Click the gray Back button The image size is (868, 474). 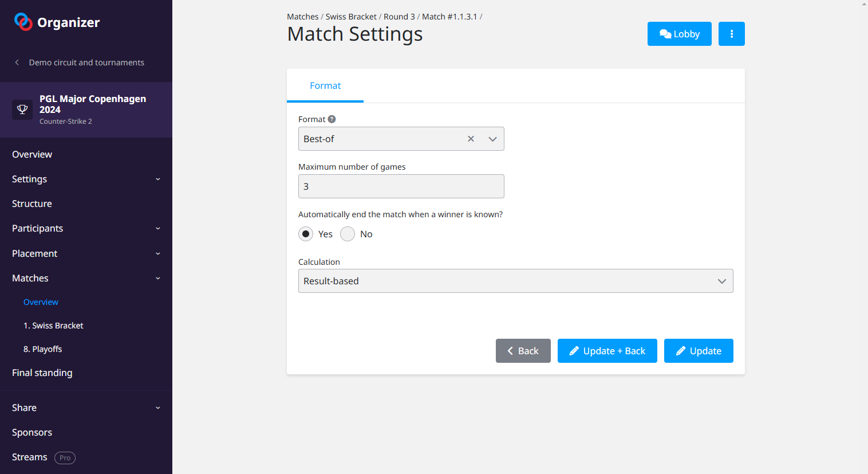tap(523, 351)
